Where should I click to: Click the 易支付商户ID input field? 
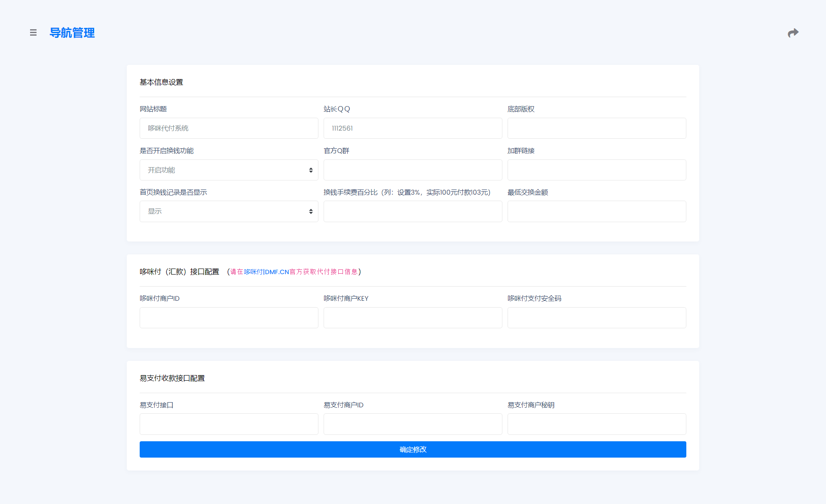(413, 424)
